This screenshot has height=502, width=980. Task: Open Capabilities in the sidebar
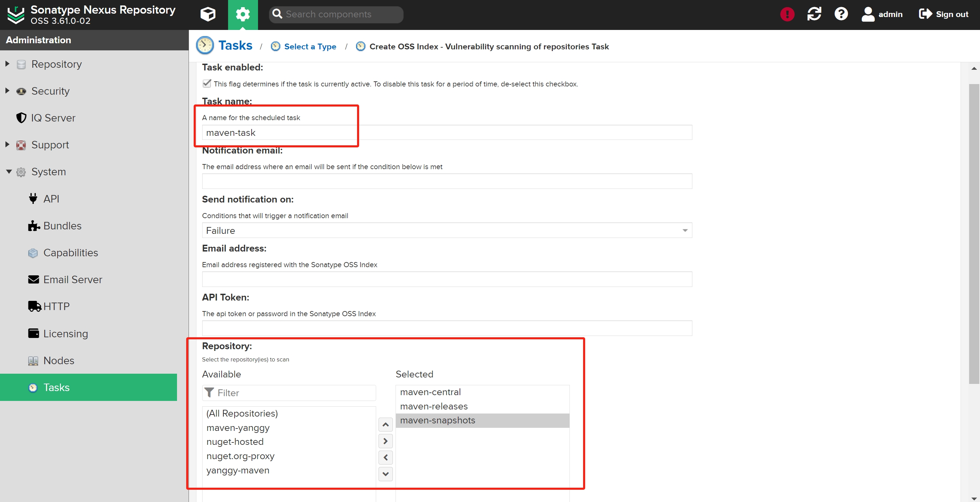point(70,253)
